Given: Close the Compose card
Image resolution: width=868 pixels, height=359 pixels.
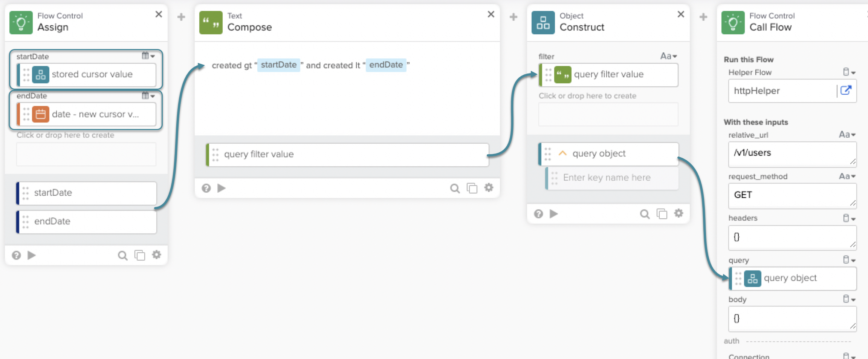Looking at the screenshot, I should 491,14.
